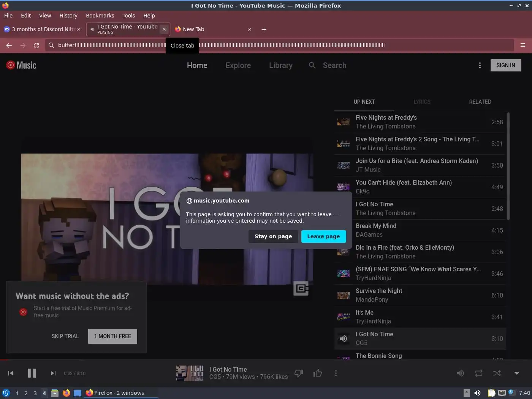Open the Help menu

click(x=149, y=16)
